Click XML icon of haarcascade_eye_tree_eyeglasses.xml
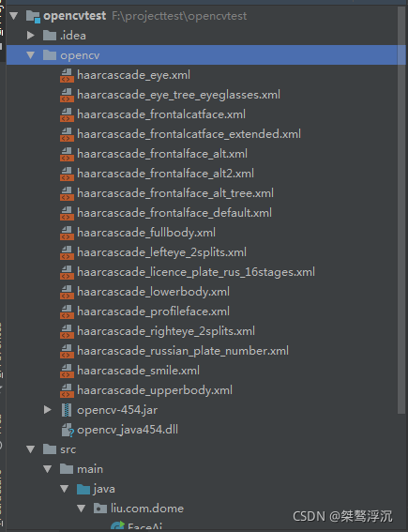This screenshot has width=408, height=532. pyautogui.click(x=67, y=95)
